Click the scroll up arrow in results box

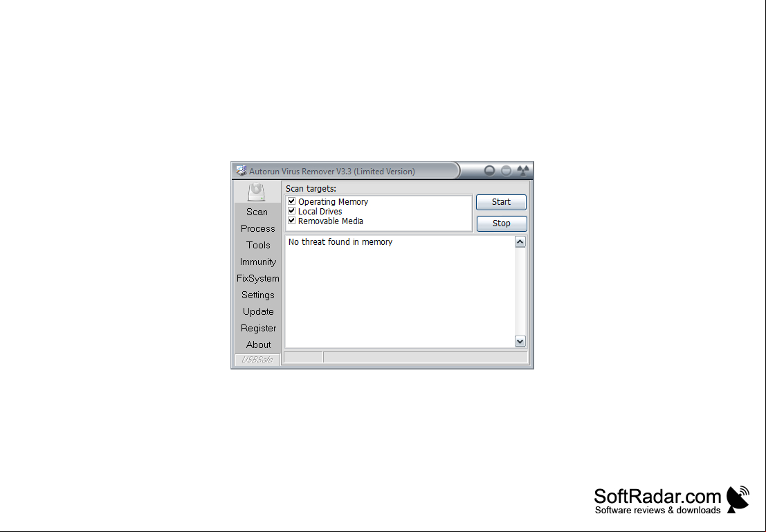click(520, 242)
